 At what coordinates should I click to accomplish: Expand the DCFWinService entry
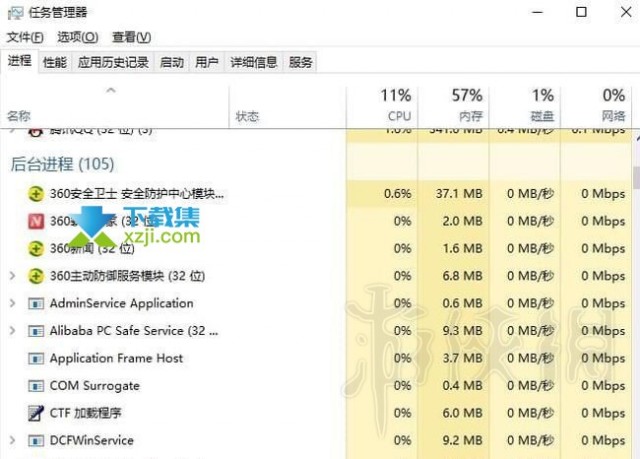click(13, 441)
